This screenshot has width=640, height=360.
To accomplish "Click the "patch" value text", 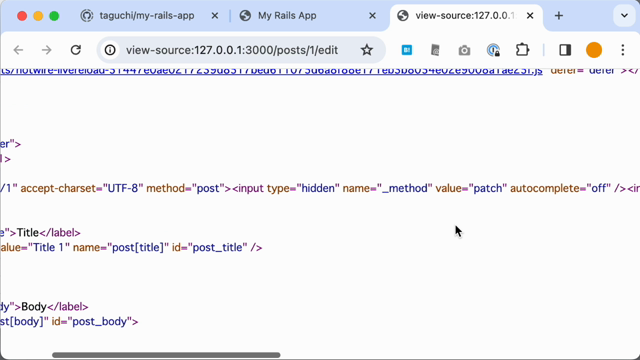I will point(488,189).
